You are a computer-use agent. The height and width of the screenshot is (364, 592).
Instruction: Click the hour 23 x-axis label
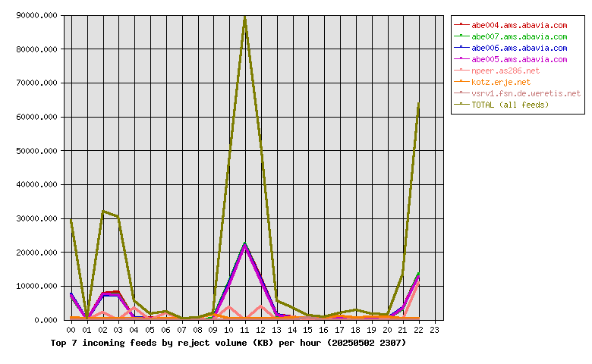(434, 330)
